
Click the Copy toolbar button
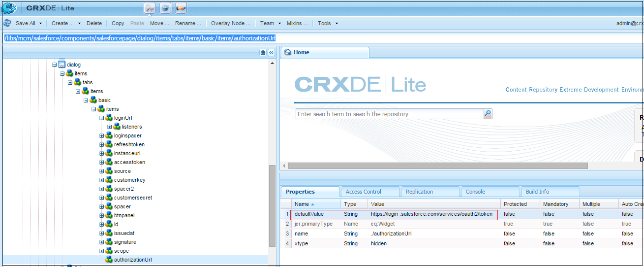(x=118, y=23)
